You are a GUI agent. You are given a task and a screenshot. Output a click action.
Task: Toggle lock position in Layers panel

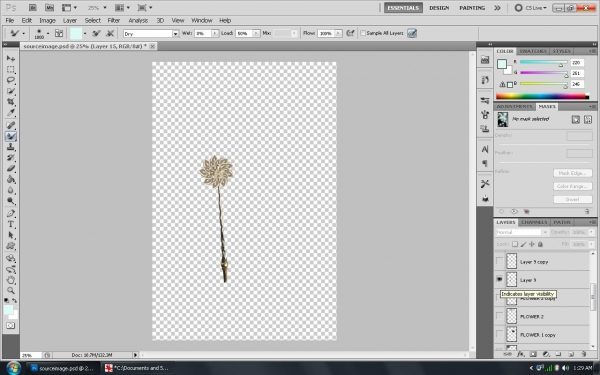(x=532, y=244)
